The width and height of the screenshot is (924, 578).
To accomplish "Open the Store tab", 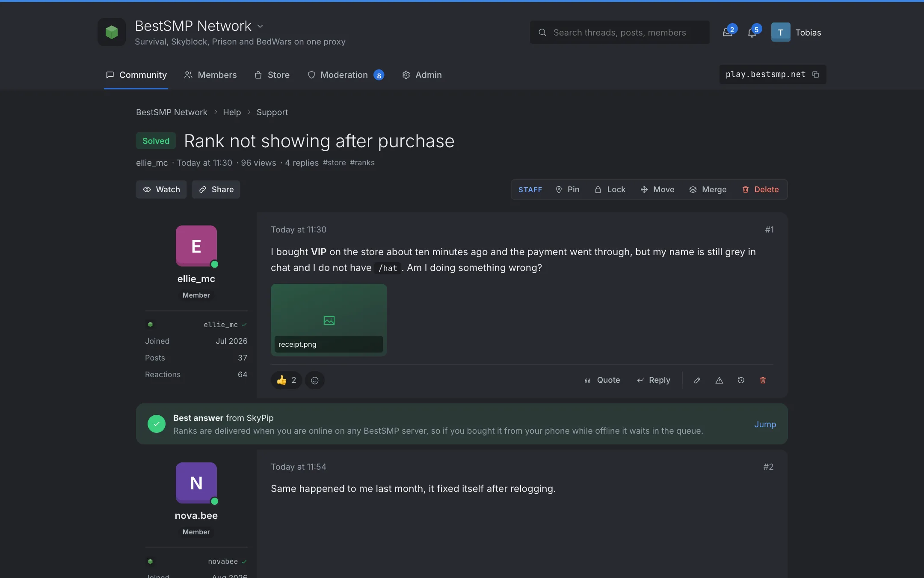I will point(272,75).
